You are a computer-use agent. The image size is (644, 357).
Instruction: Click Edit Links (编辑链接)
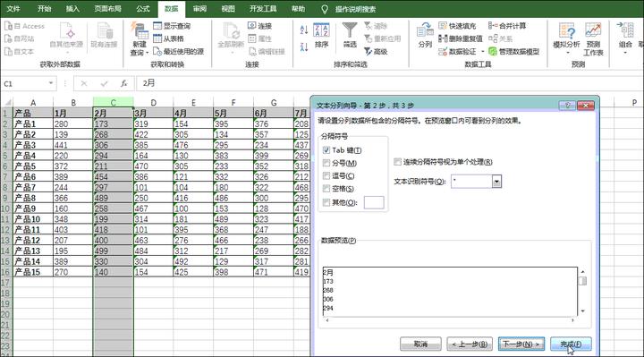point(267,51)
